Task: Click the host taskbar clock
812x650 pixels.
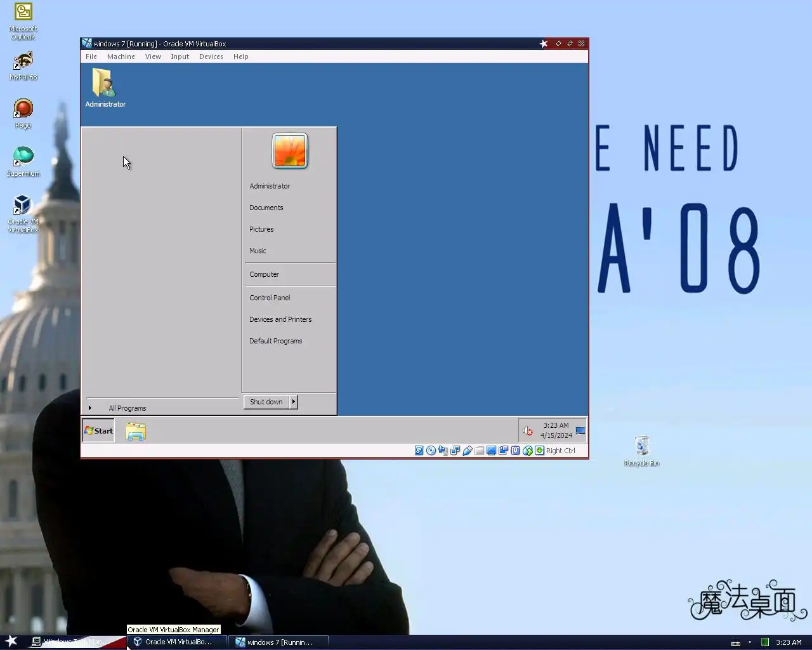Action: click(789, 642)
